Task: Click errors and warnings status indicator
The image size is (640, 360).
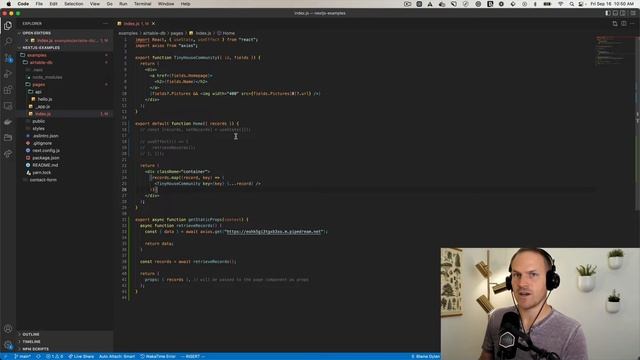Action: [x=55, y=356]
